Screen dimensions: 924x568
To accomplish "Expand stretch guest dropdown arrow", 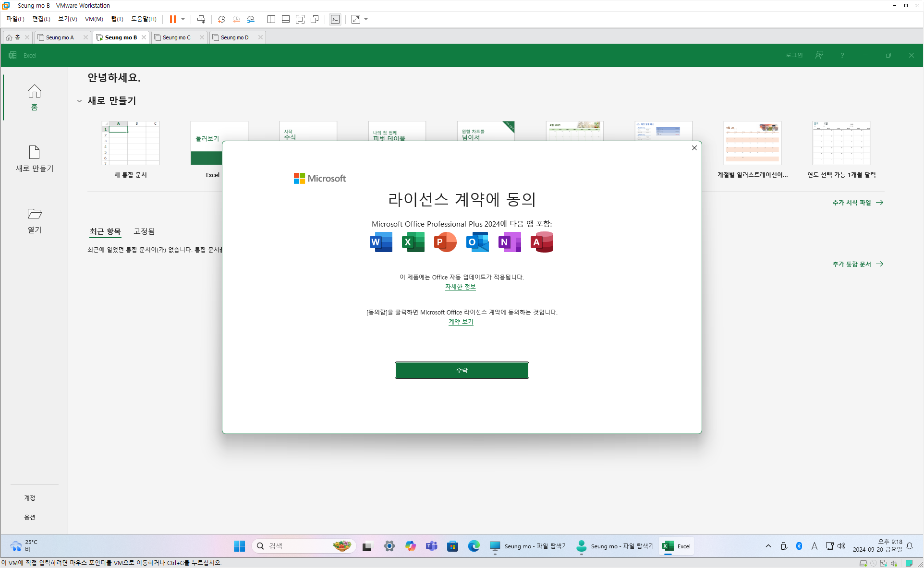I will [x=366, y=19].
